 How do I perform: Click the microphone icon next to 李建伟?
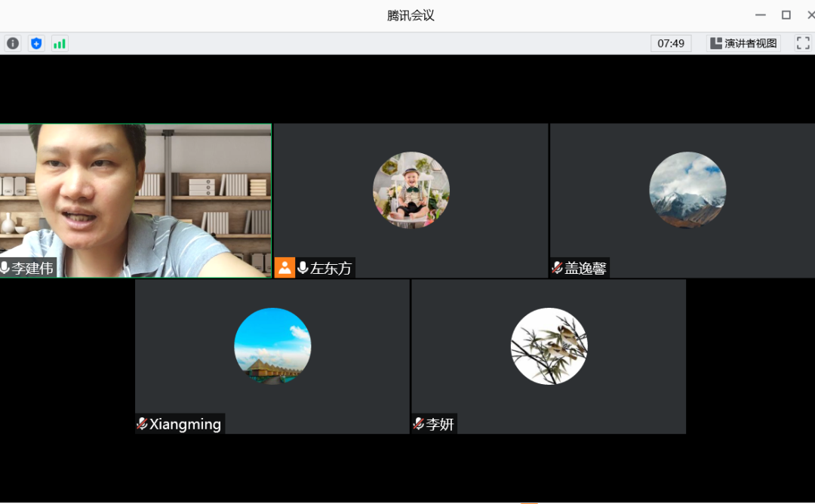5,268
